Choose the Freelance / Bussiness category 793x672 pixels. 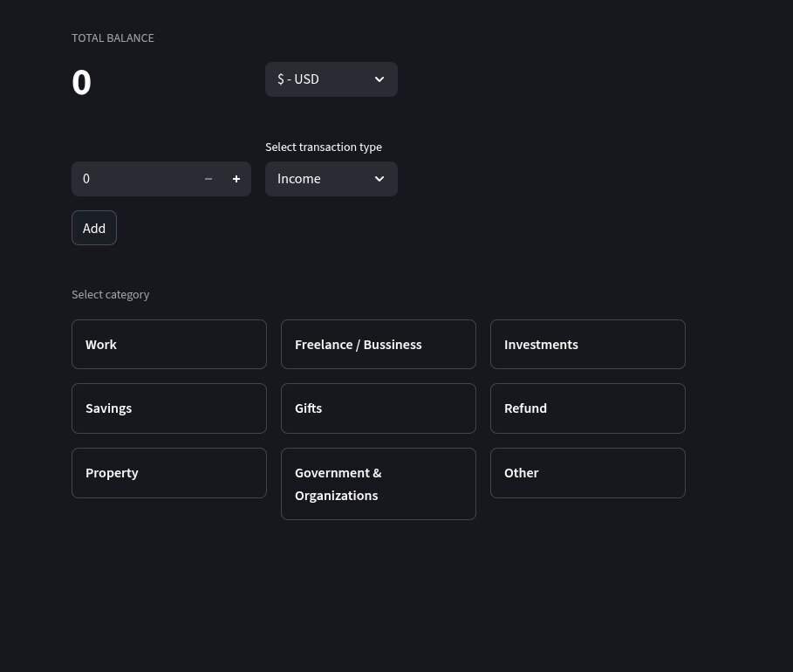(379, 344)
